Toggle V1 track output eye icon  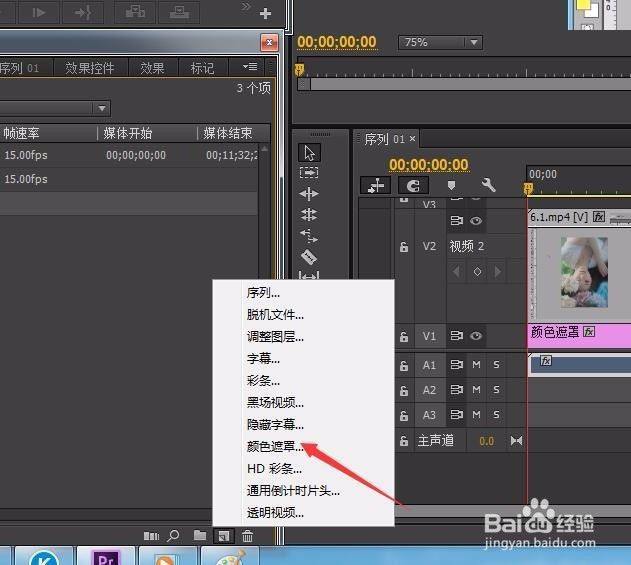pyautogui.click(x=476, y=336)
